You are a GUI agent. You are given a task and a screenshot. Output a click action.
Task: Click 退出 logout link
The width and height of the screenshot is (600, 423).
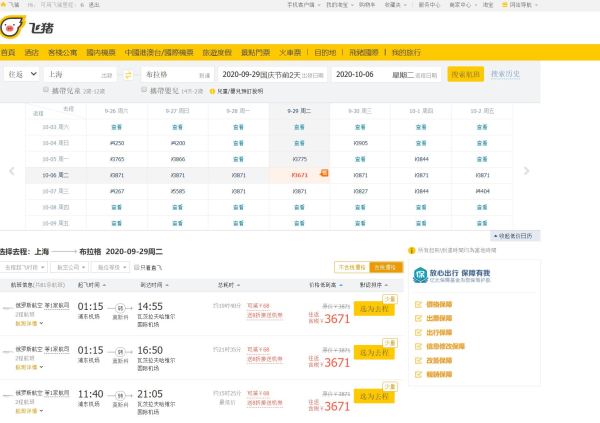click(94, 5)
